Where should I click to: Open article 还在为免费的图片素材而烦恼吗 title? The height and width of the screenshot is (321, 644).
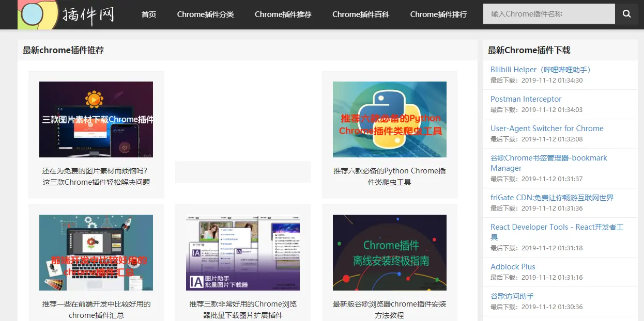[96, 176]
